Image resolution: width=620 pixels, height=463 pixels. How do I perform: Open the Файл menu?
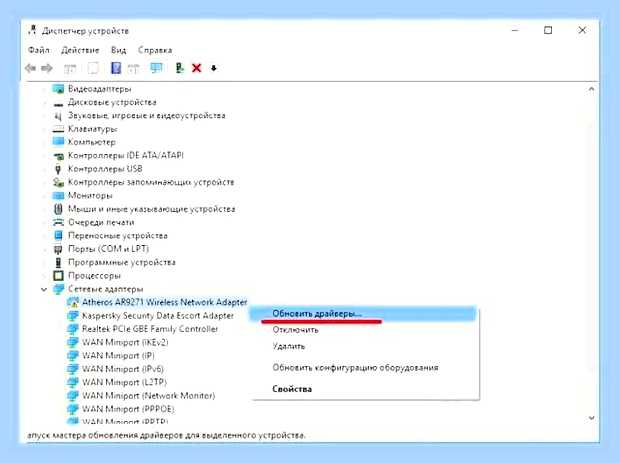(39, 50)
